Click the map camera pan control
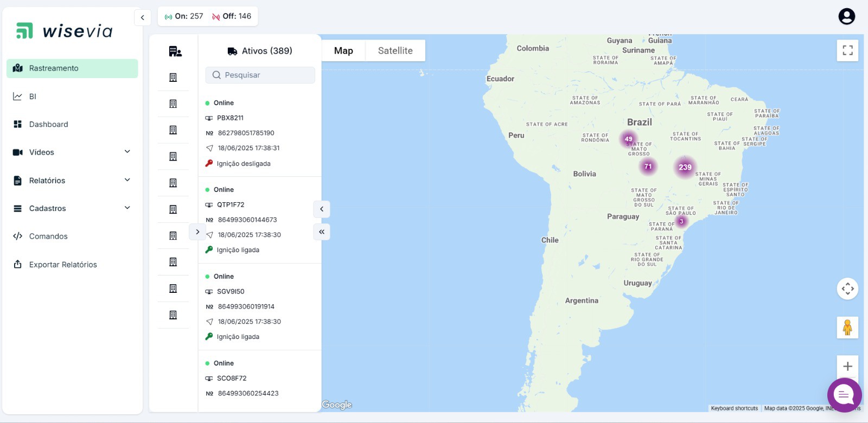Image resolution: width=868 pixels, height=423 pixels. 847,289
